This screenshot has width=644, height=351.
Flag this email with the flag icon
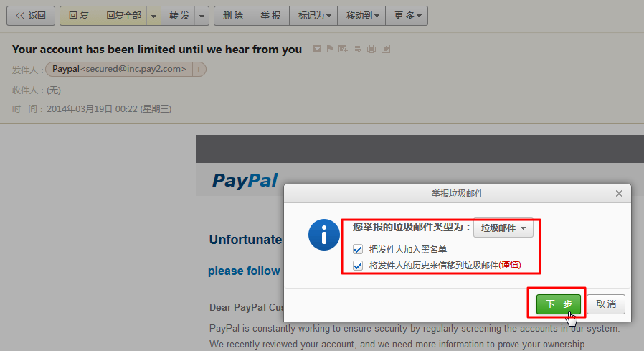(x=330, y=49)
